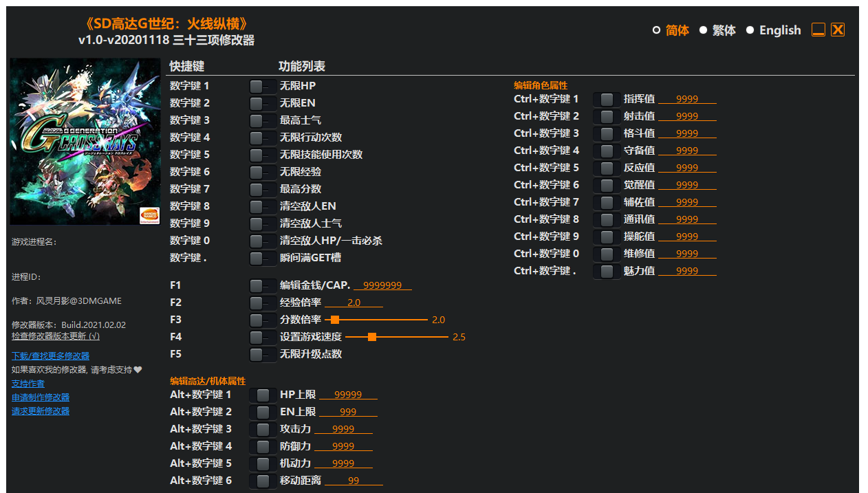Toggle 操舵值 edit switch
This screenshot has height=493, width=868.
(607, 237)
